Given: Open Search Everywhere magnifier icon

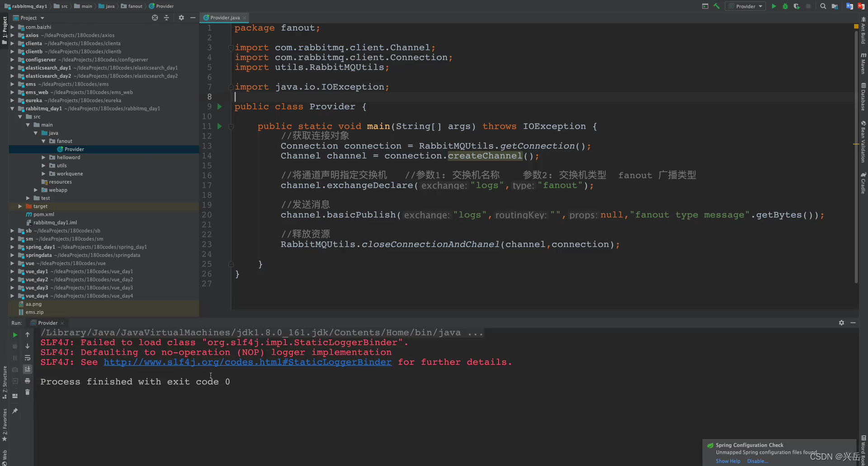Looking at the screenshot, I should tap(823, 6).
